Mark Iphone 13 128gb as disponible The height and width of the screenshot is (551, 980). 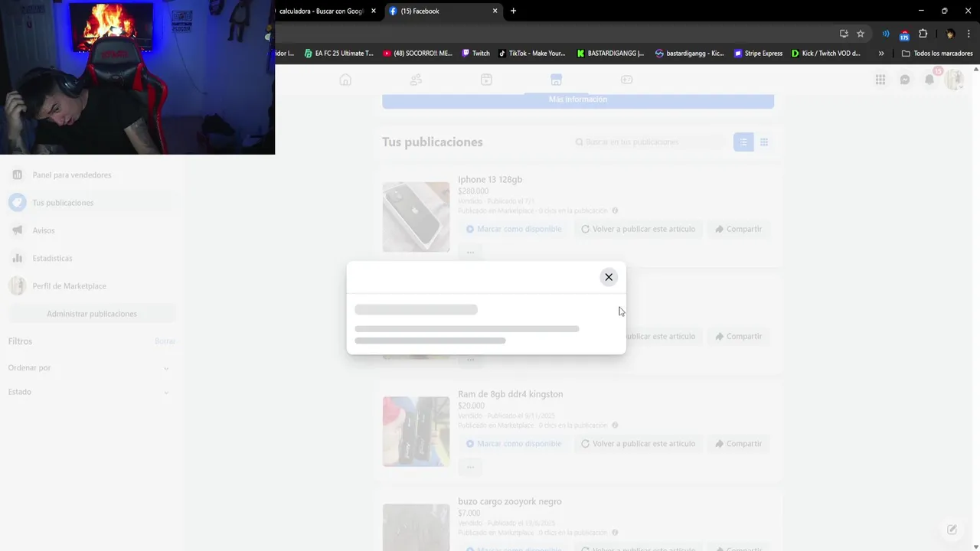(514, 229)
